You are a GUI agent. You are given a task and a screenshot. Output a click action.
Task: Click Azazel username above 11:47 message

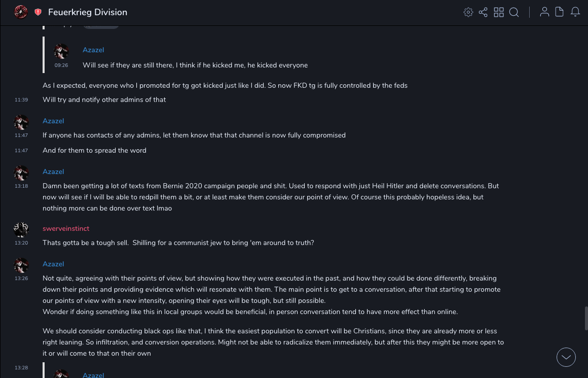click(x=53, y=121)
